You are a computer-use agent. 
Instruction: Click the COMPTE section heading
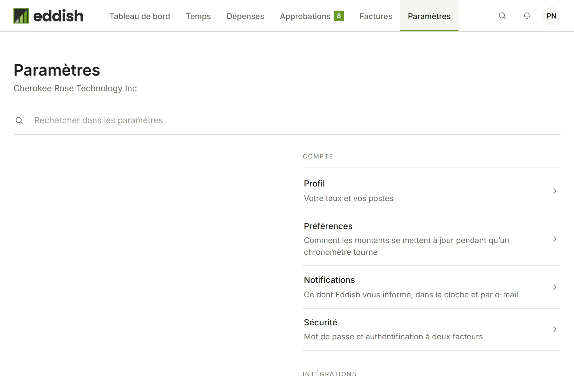[x=318, y=157]
